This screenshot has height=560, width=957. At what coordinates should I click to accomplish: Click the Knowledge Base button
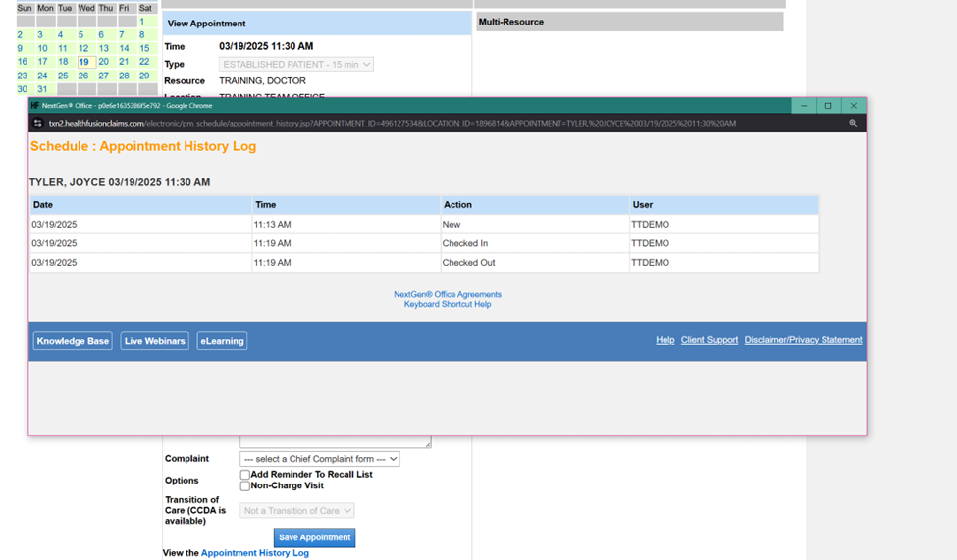tap(73, 341)
